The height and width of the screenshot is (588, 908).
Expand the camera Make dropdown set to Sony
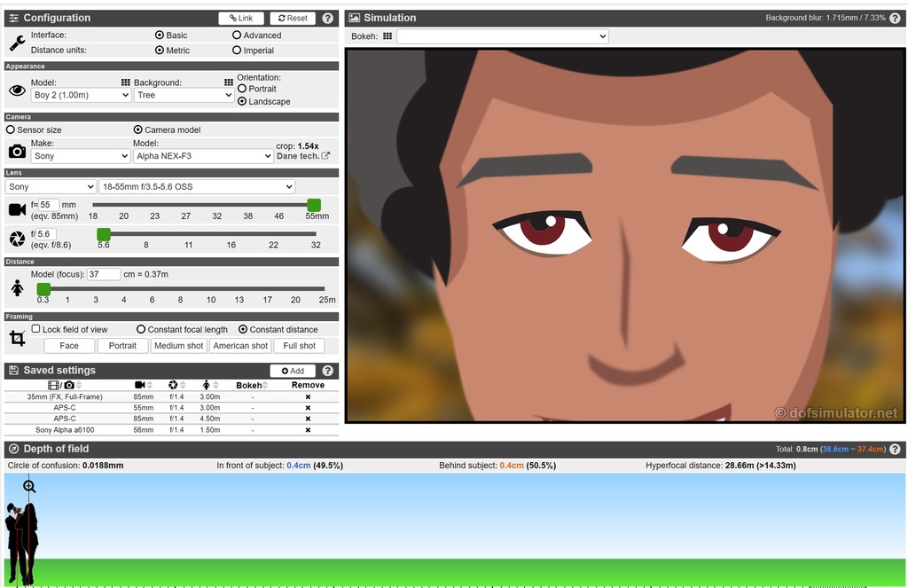pos(81,156)
